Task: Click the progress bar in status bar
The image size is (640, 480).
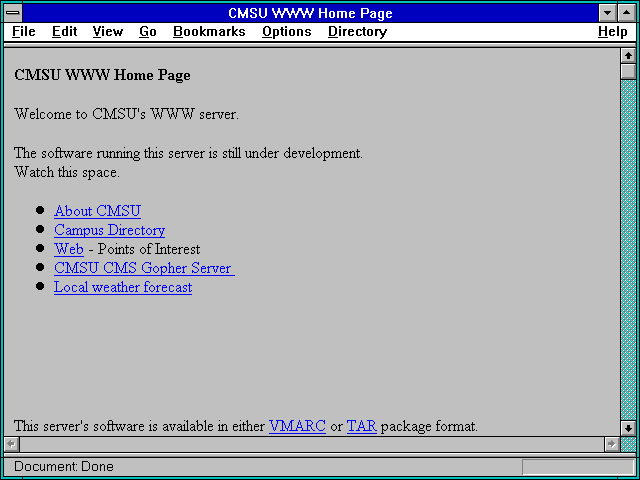Action: click(x=578, y=467)
